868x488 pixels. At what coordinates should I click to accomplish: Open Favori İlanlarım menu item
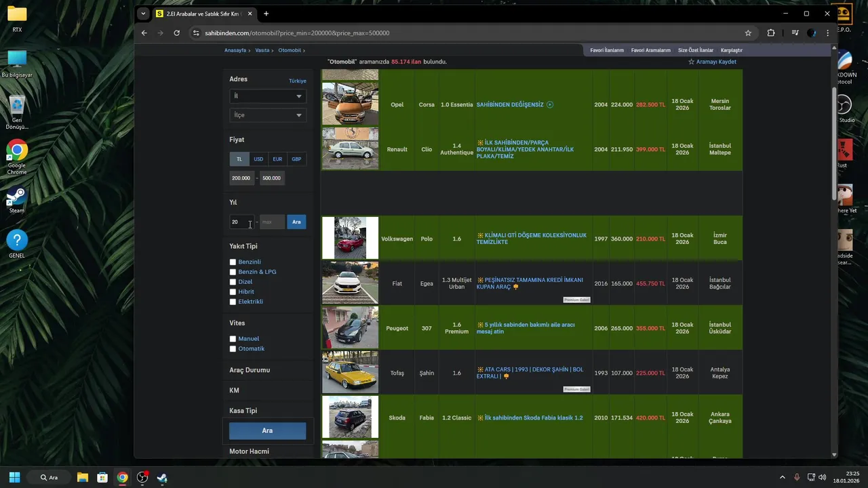(x=606, y=50)
